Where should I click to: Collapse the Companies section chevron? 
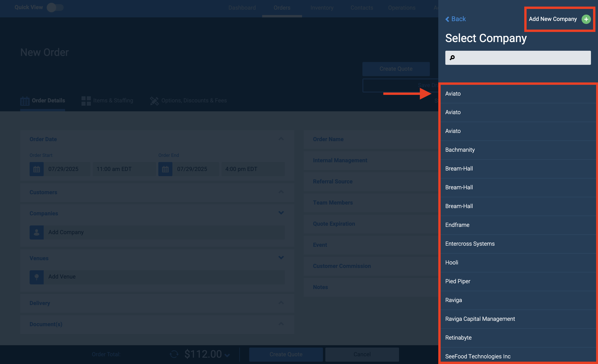281,213
